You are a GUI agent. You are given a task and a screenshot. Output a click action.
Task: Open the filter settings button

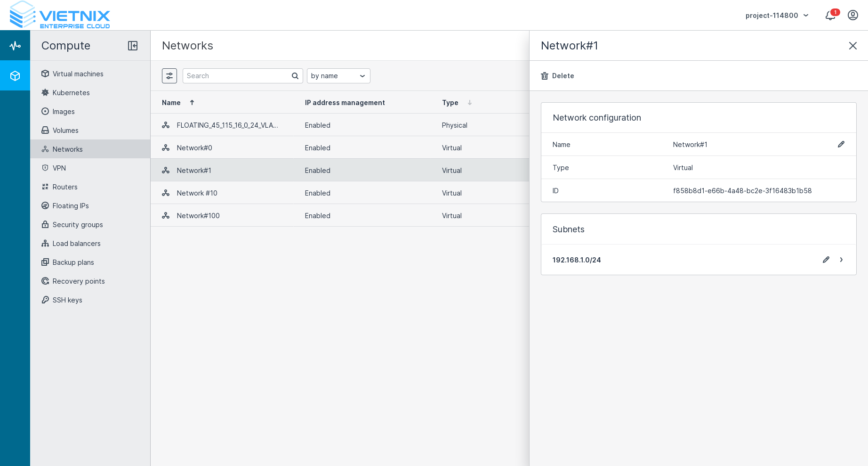point(169,76)
